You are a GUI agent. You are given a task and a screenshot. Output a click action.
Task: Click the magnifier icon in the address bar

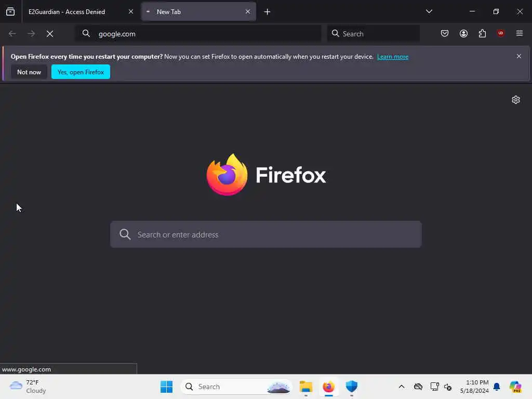click(x=86, y=33)
